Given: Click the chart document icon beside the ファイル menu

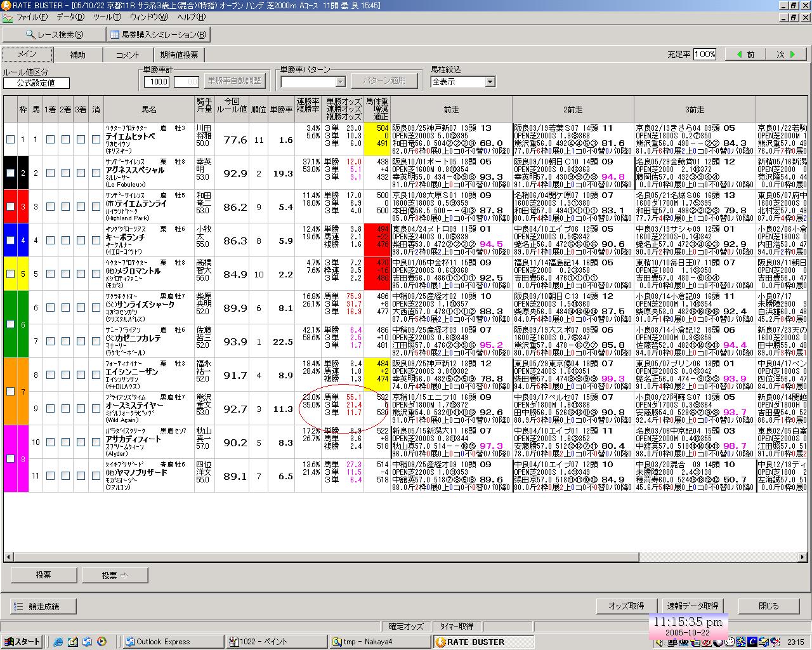Looking at the screenshot, I should tap(7, 17).
